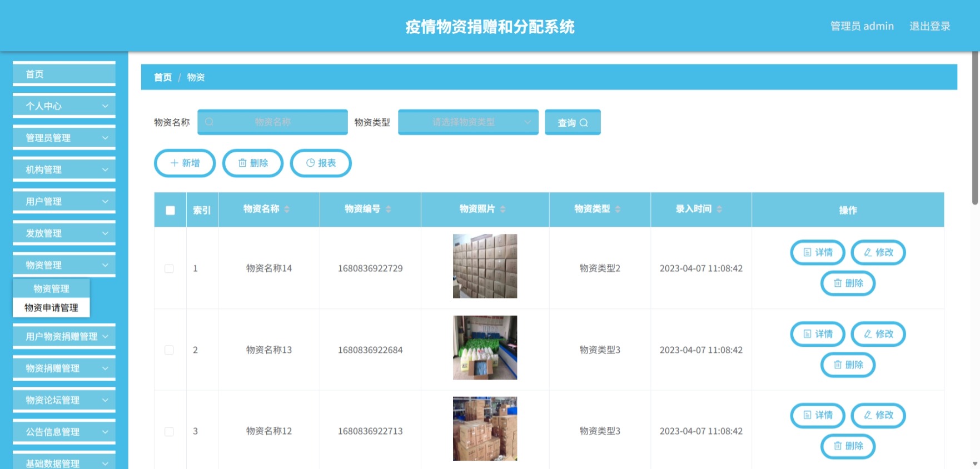Image resolution: width=980 pixels, height=469 pixels.
Task: Expand 机构管理 sidebar menu
Action: pyautogui.click(x=64, y=169)
